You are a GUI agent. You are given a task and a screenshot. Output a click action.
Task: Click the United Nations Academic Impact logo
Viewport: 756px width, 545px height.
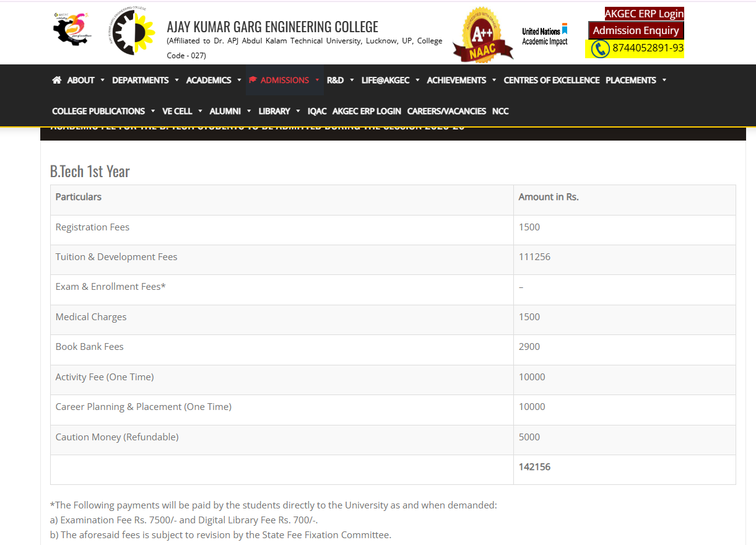[545, 35]
